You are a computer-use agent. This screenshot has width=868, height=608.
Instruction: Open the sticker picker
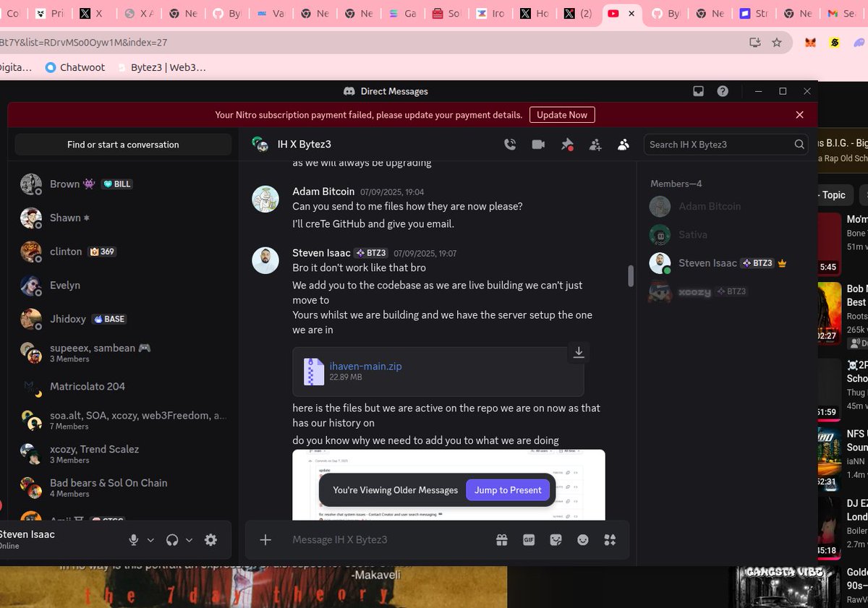coord(556,539)
